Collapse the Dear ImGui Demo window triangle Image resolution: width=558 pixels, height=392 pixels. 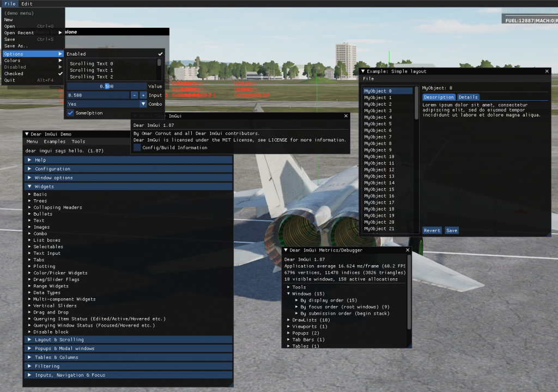(x=27, y=134)
